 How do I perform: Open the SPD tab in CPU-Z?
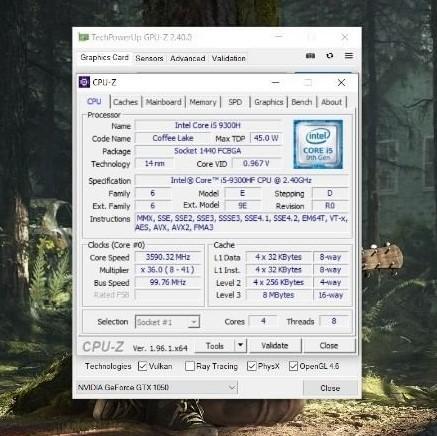coord(235,102)
